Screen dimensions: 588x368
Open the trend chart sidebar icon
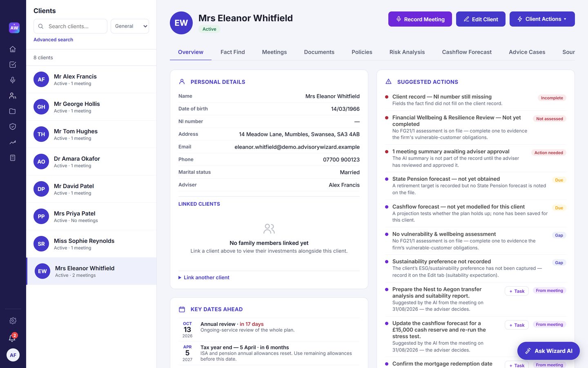click(x=13, y=142)
